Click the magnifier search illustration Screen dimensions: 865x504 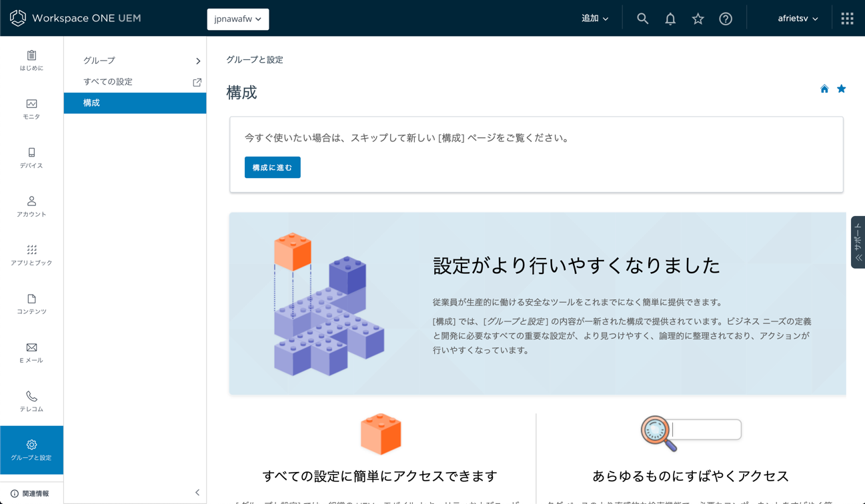tap(691, 433)
